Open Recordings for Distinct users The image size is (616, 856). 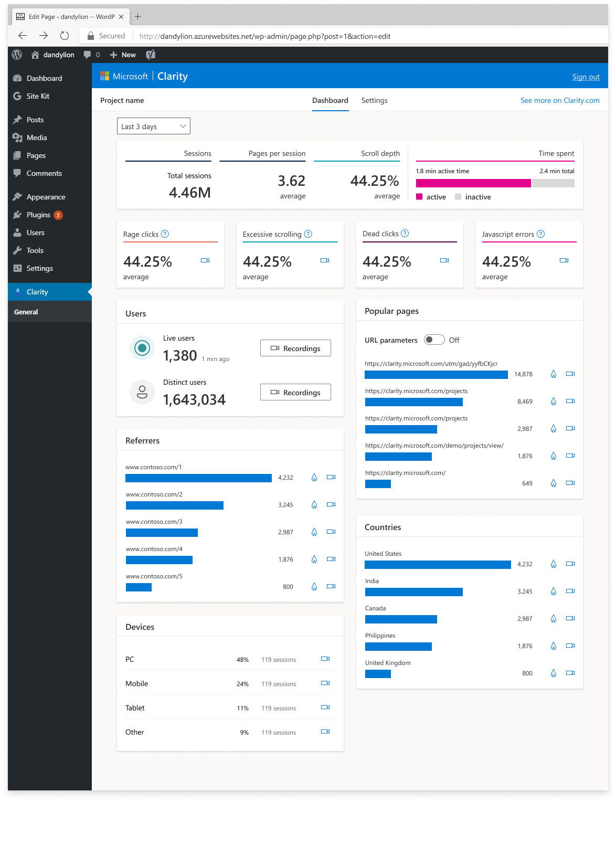[295, 392]
